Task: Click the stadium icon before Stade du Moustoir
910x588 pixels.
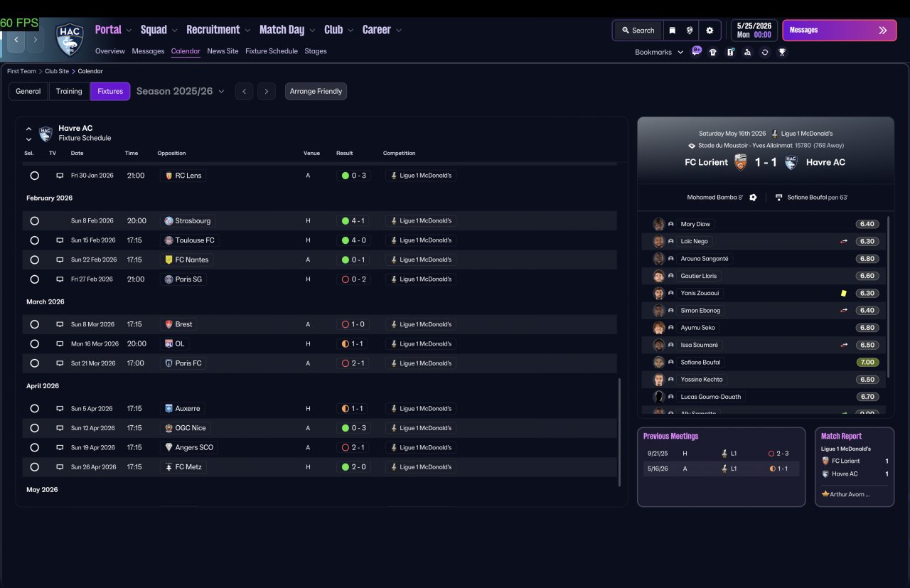Action: click(692, 146)
